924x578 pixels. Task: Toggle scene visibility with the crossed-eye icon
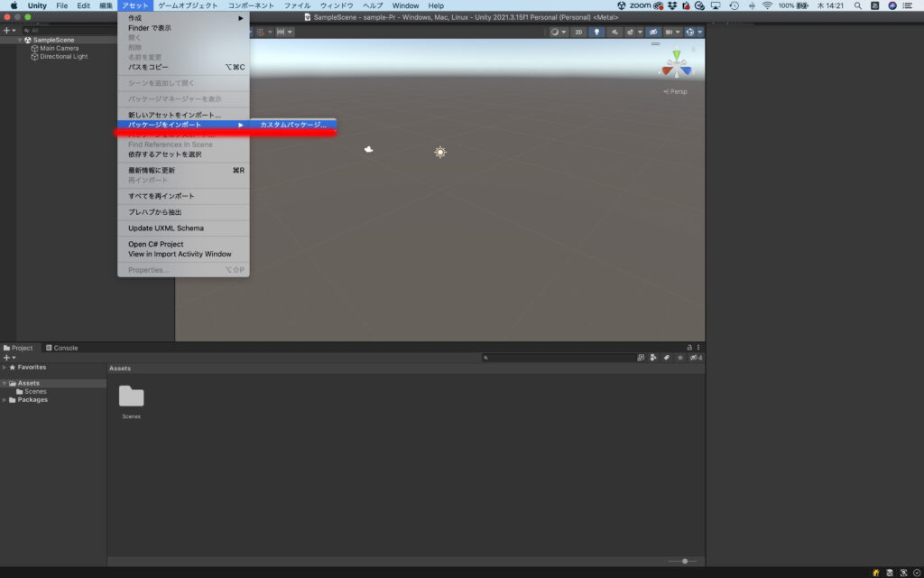tap(653, 32)
